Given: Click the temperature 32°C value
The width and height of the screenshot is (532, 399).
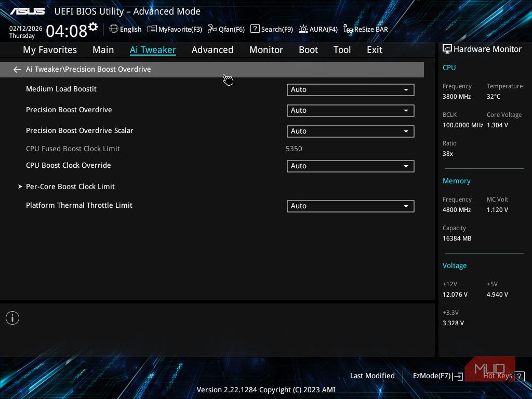Looking at the screenshot, I should [494, 97].
